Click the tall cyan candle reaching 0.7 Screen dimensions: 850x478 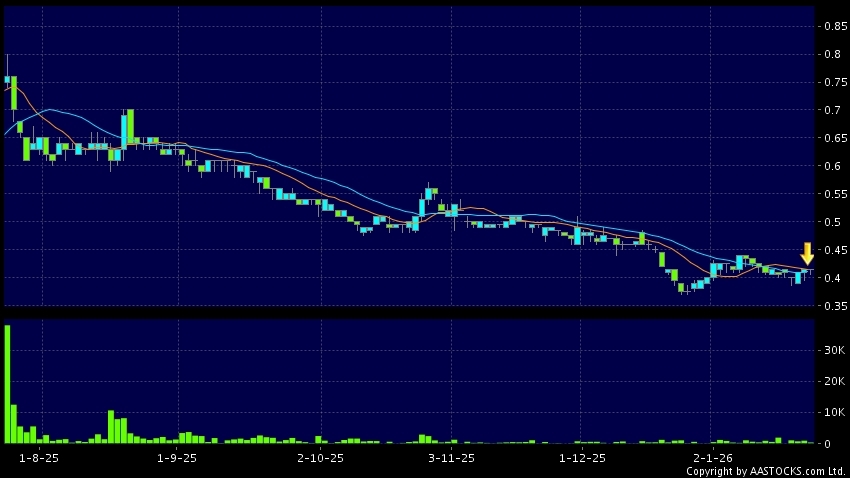(x=125, y=128)
